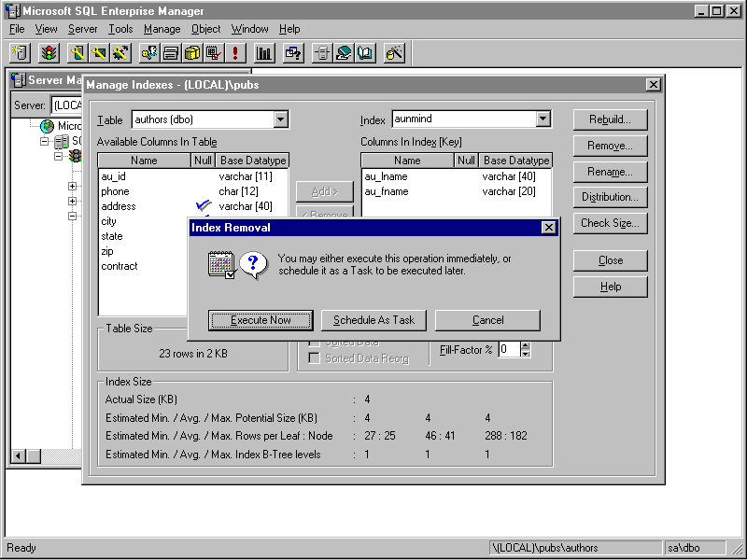Open the Manage menu
Viewport: 747px width, 560px height.
click(x=162, y=29)
